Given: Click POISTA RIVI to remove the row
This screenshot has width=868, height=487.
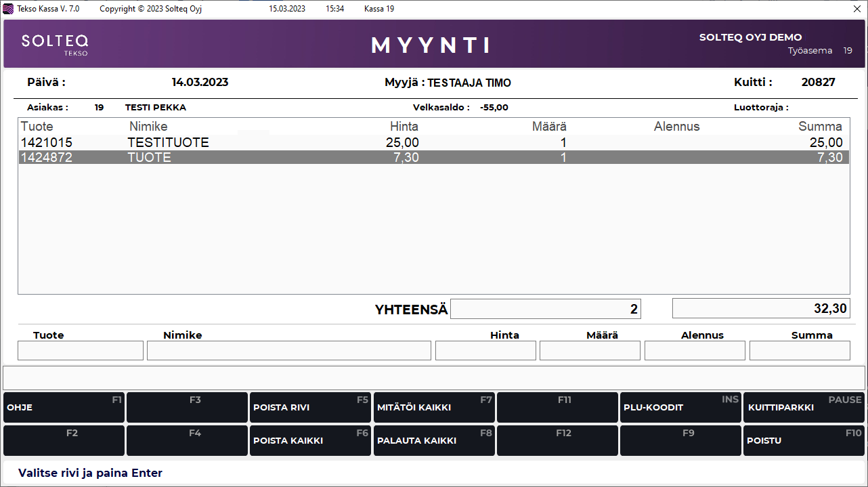Looking at the screenshot, I should [311, 407].
